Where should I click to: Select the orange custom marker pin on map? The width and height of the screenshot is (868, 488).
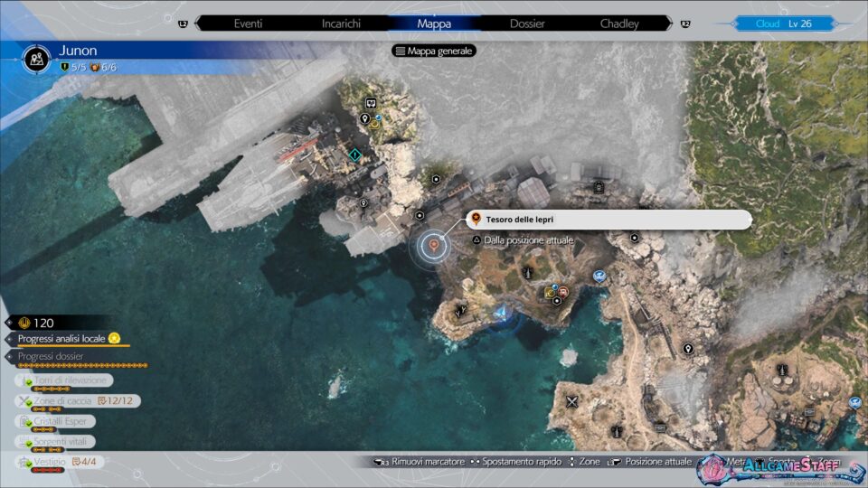point(434,245)
